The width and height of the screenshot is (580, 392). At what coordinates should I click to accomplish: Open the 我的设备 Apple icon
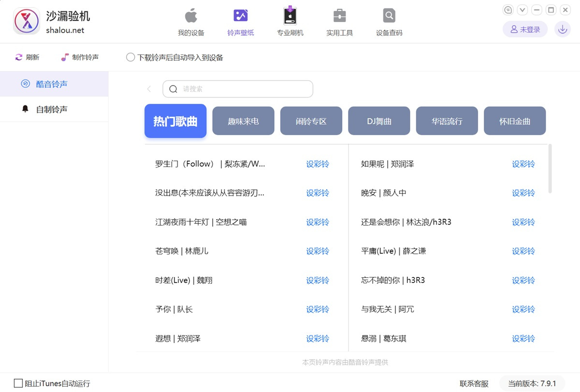[x=191, y=16]
